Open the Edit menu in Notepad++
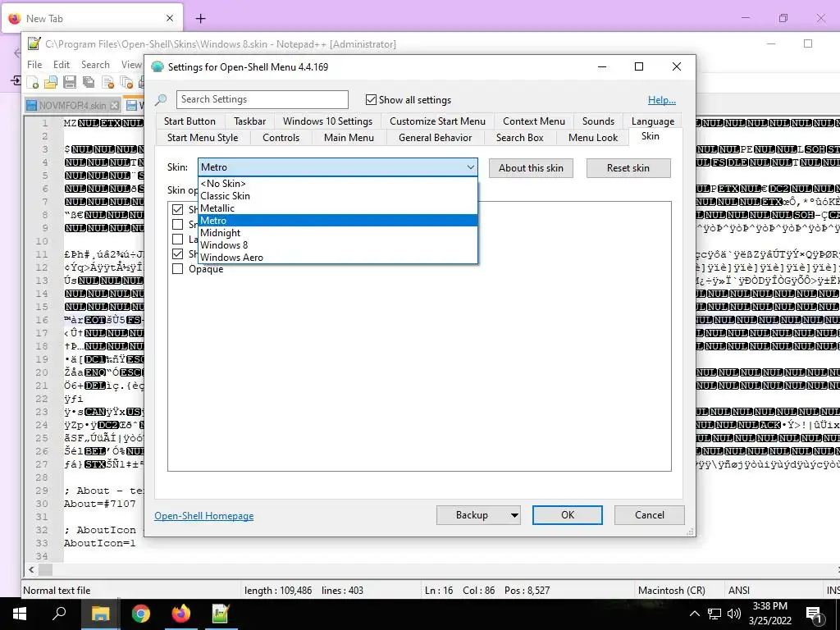This screenshot has height=630, width=840. pos(62,64)
